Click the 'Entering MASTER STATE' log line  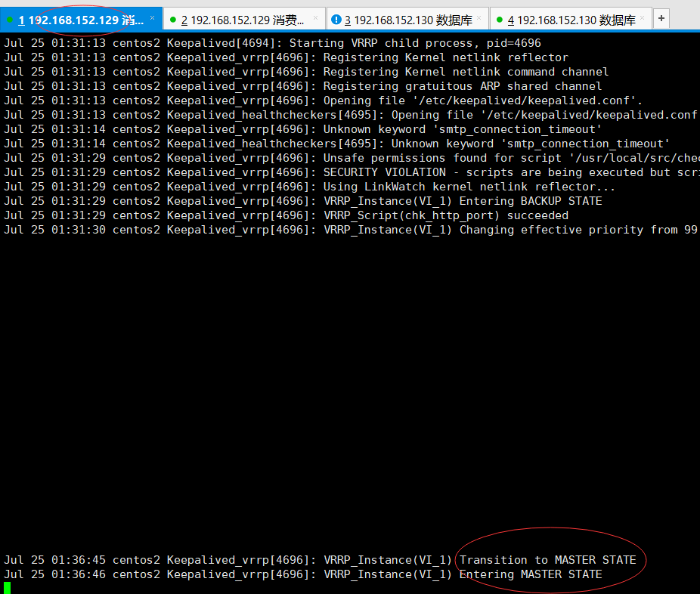tap(303, 574)
